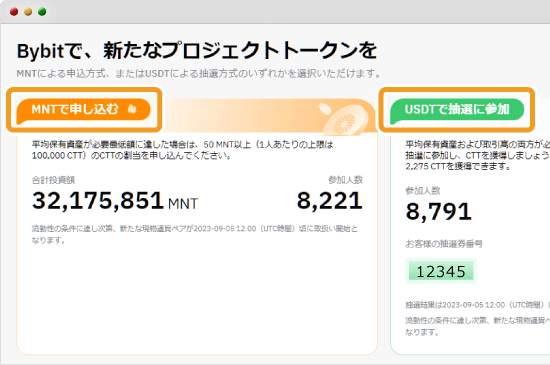This screenshot has width=550, height=365.
Task: Click the 参加人数 label in the USDT card
Action: pyautogui.click(x=423, y=191)
